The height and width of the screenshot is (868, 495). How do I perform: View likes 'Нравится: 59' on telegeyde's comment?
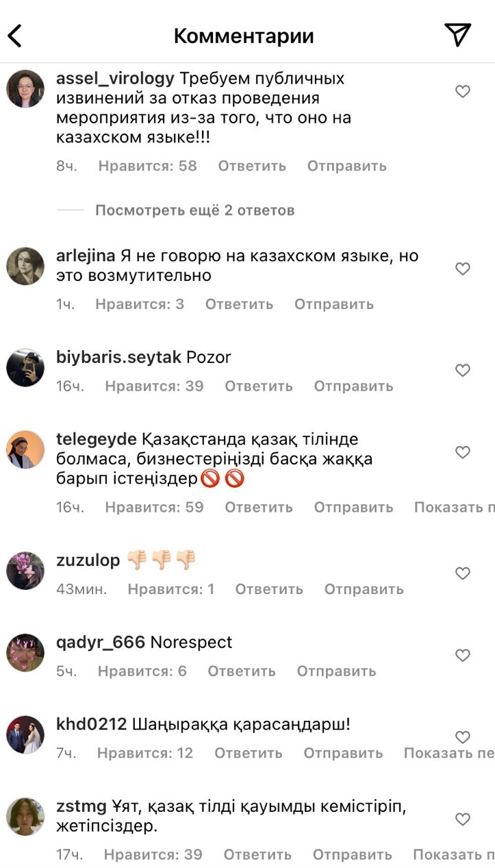(154, 508)
